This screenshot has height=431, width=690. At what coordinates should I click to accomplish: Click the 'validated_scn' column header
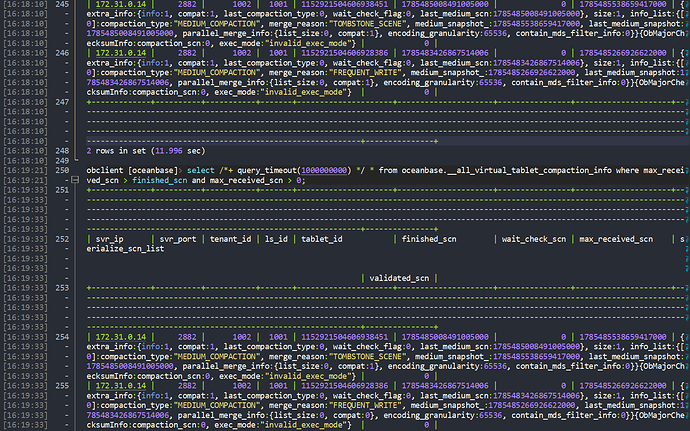399,278
